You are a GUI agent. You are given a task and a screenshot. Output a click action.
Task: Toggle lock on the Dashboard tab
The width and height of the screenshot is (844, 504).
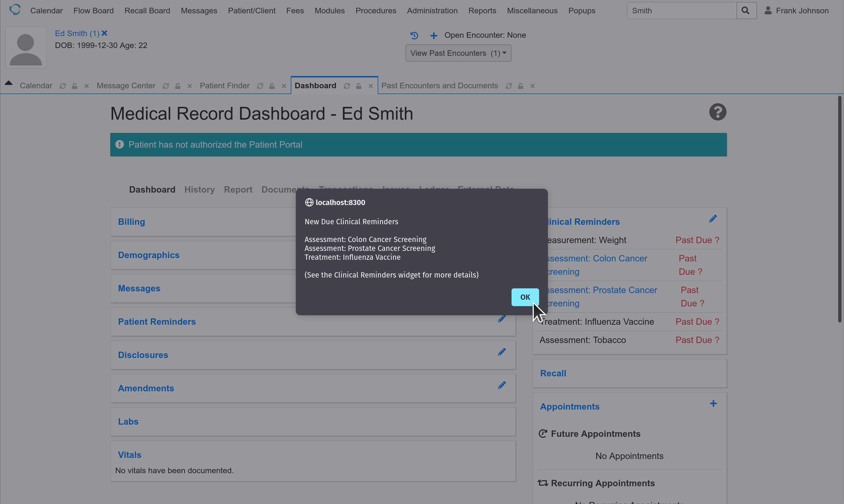tap(359, 86)
